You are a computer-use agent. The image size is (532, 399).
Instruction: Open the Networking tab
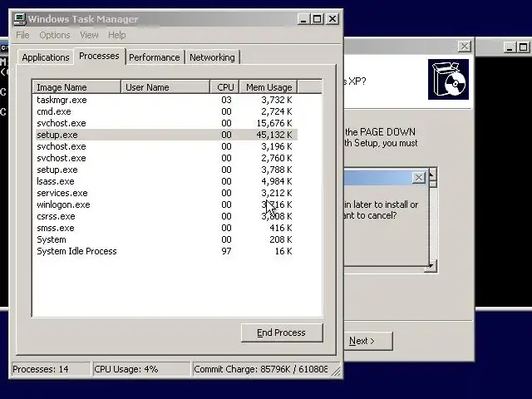212,57
